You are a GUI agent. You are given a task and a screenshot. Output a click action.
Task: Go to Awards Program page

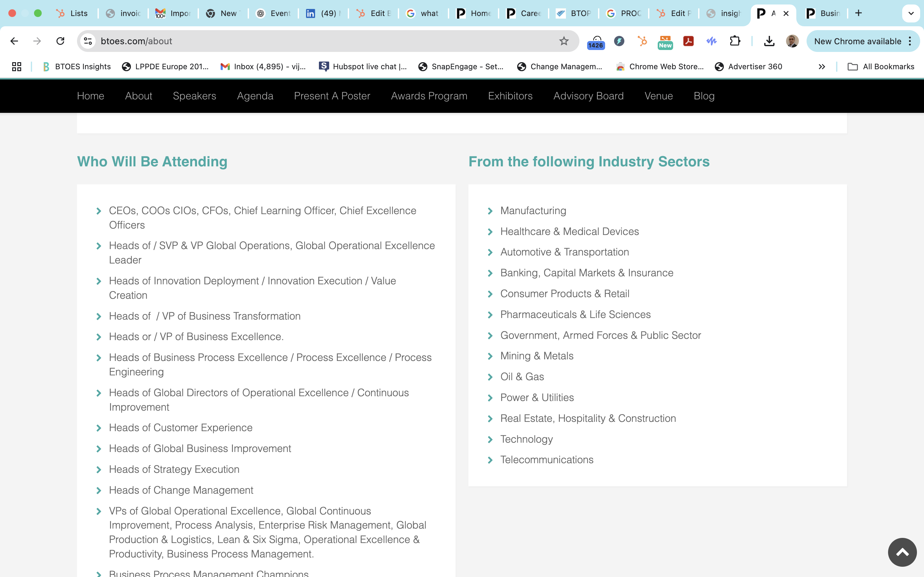pyautogui.click(x=429, y=96)
